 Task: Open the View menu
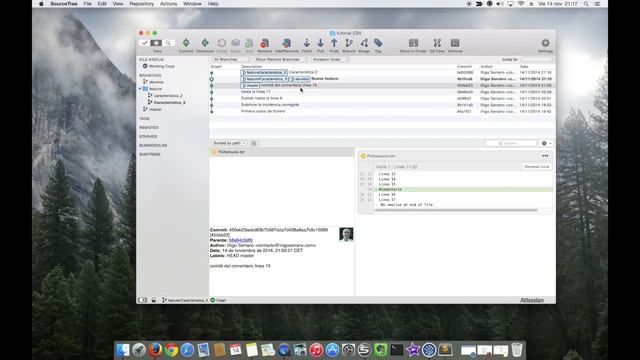[118, 4]
